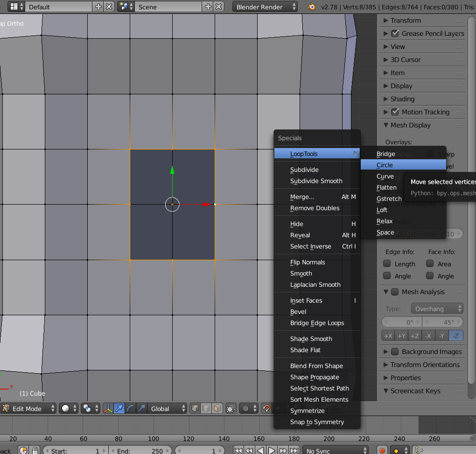Switch to vertex select mode

click(x=195, y=409)
